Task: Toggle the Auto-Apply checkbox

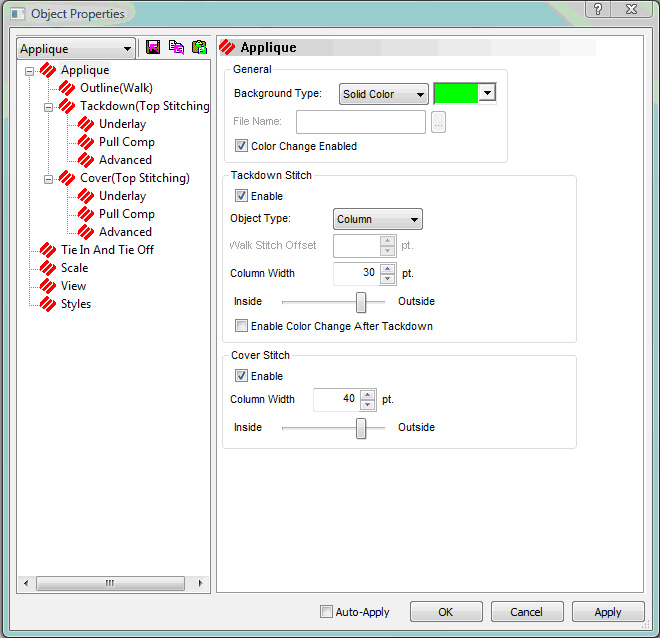Action: [x=326, y=612]
